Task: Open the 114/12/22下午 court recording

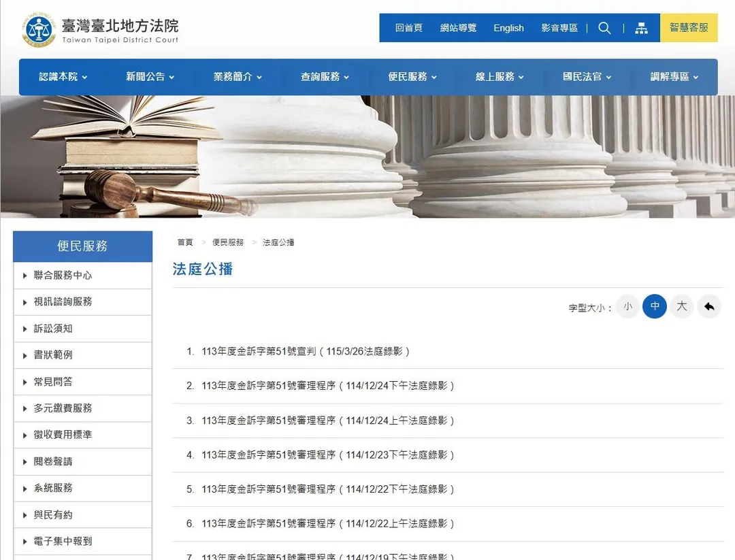Action: coord(327,489)
